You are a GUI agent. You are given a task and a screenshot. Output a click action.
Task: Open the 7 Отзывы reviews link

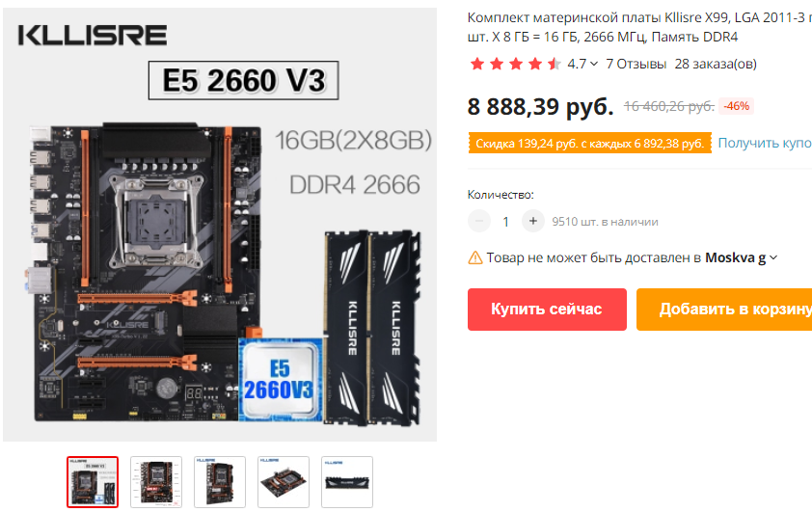click(x=636, y=64)
